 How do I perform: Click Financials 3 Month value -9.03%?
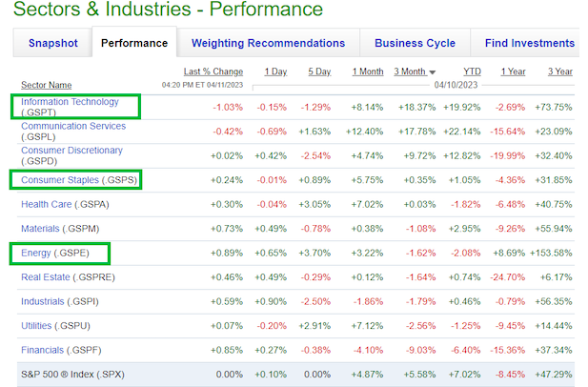[x=420, y=350]
